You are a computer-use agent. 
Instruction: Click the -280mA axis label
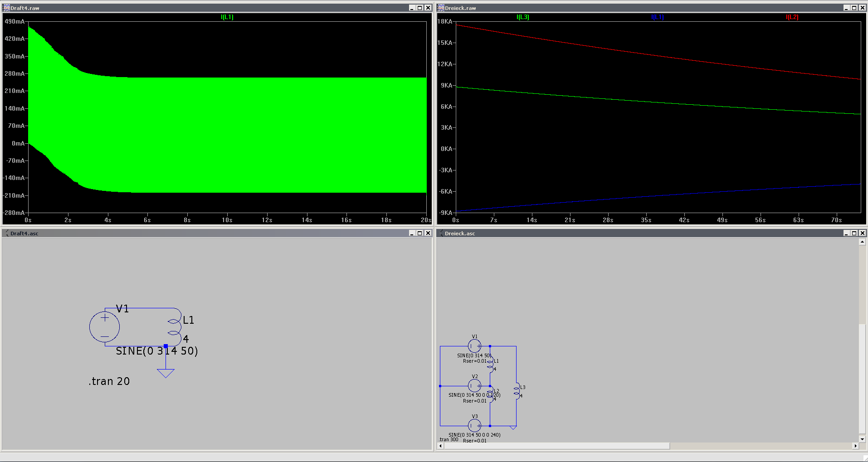click(x=14, y=213)
